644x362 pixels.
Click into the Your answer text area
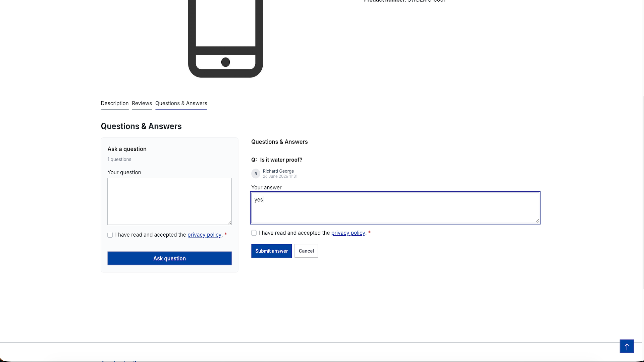(395, 208)
